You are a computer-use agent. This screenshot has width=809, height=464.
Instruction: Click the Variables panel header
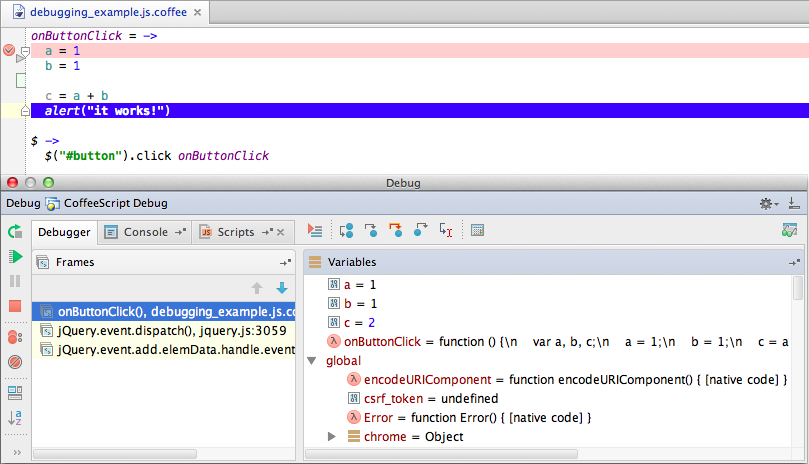[x=554, y=262]
